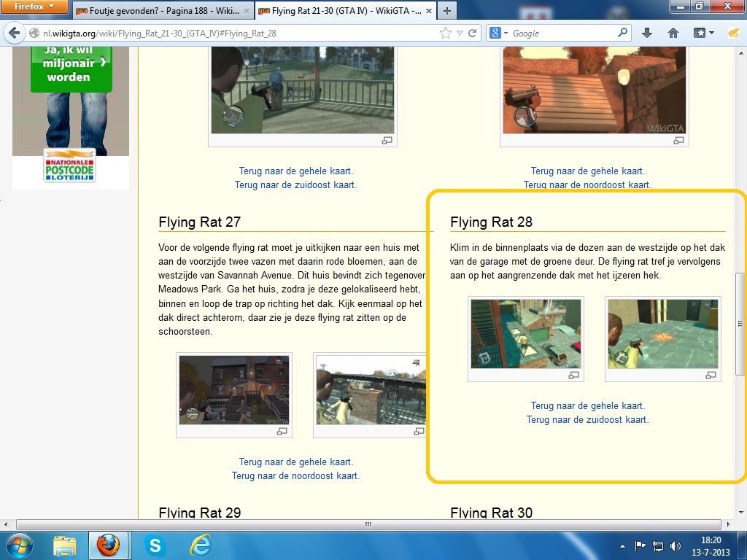747x560 pixels.
Task: Open Windows Explorer from the taskbar
Action: click(x=65, y=545)
